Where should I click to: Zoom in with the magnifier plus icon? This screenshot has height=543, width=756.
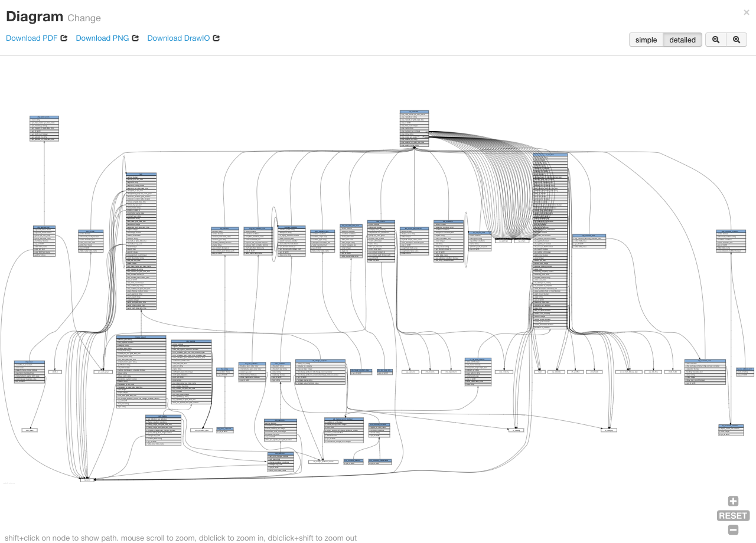coord(737,40)
